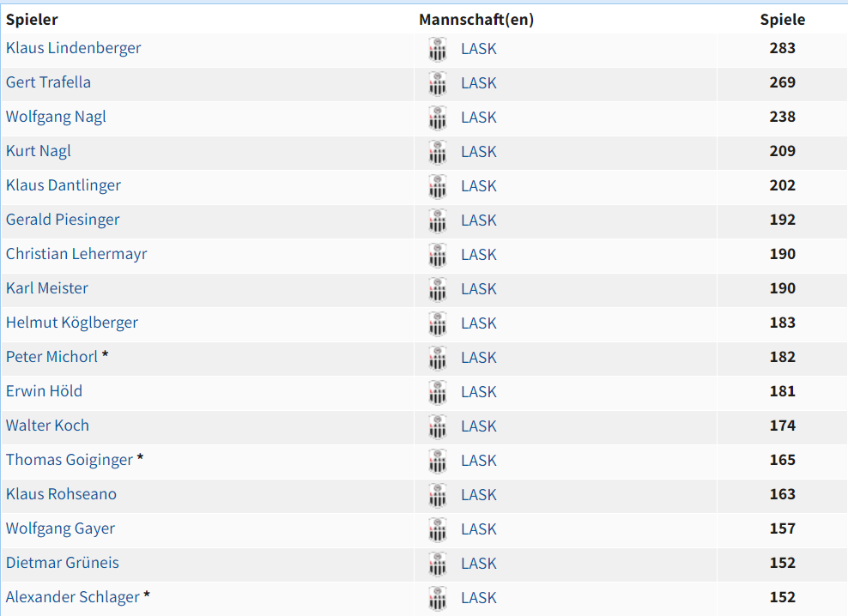
Task: Click LASK crest icon beside Klaus Lindenberger
Action: click(438, 49)
